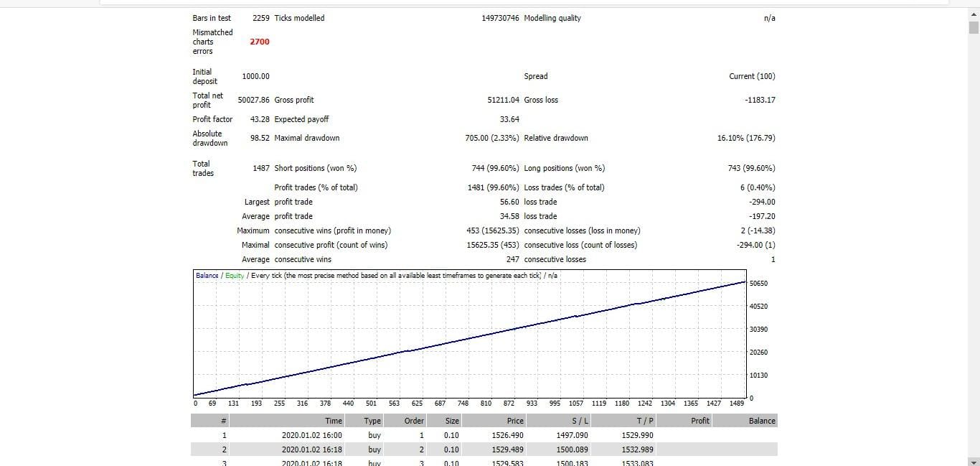Image resolution: width=980 pixels, height=466 pixels.
Task: Click the Balance column header
Action: click(x=761, y=421)
